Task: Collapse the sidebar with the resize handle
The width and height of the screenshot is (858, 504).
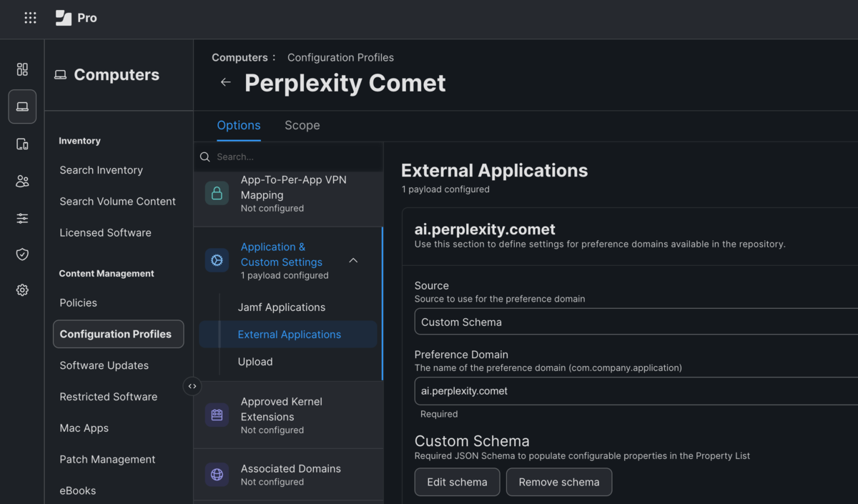Action: point(192,386)
